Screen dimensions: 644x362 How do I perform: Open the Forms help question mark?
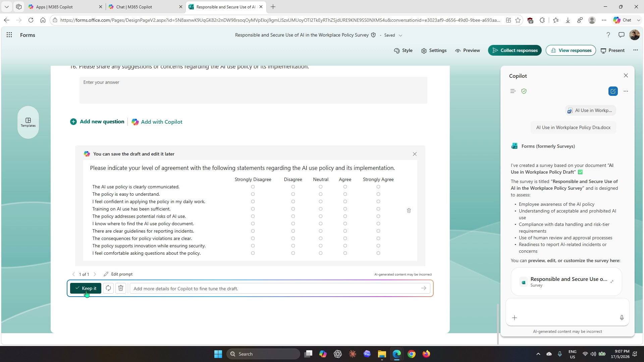pyautogui.click(x=608, y=35)
